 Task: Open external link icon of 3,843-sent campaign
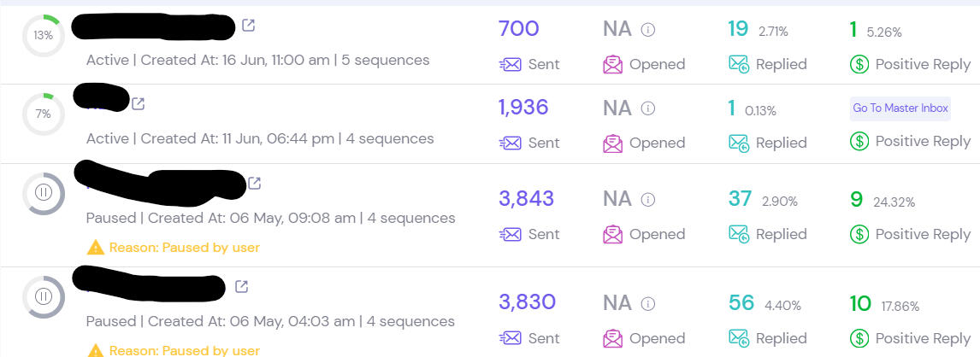click(x=254, y=183)
